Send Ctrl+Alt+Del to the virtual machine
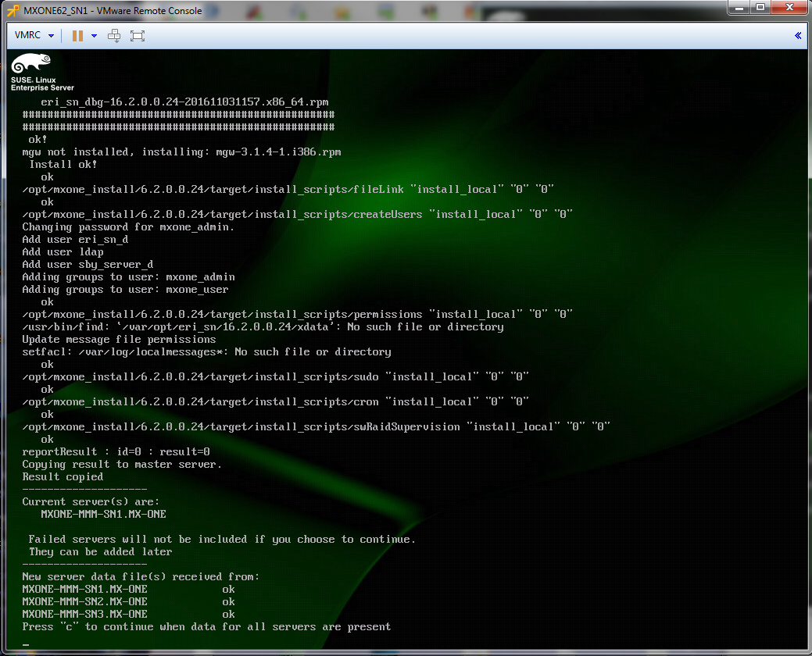Image resolution: width=812 pixels, height=656 pixels. 114,36
